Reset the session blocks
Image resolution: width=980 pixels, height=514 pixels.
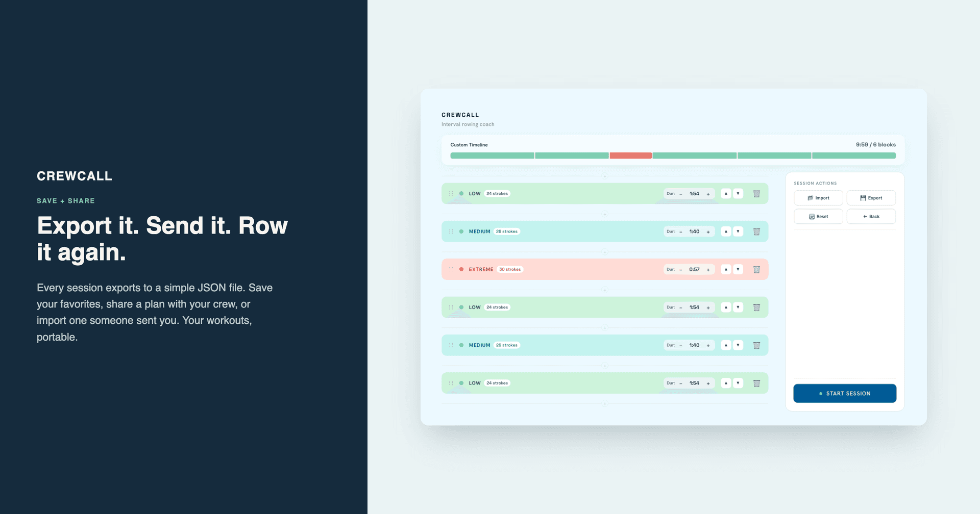click(x=818, y=217)
